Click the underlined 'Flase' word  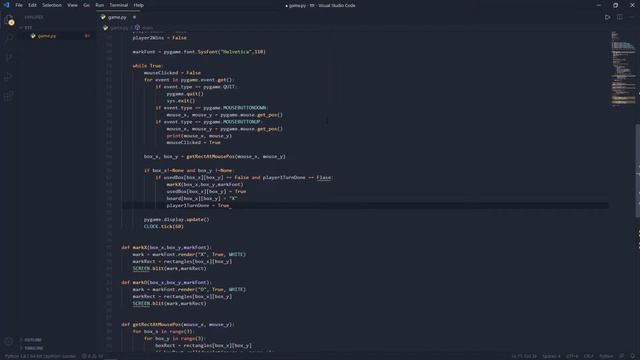pos(324,178)
